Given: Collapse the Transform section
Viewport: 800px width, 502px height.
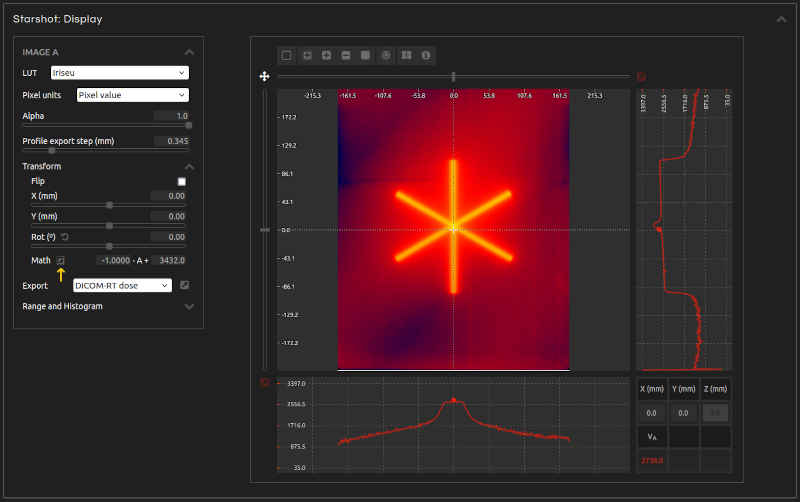Looking at the screenshot, I should [x=189, y=167].
